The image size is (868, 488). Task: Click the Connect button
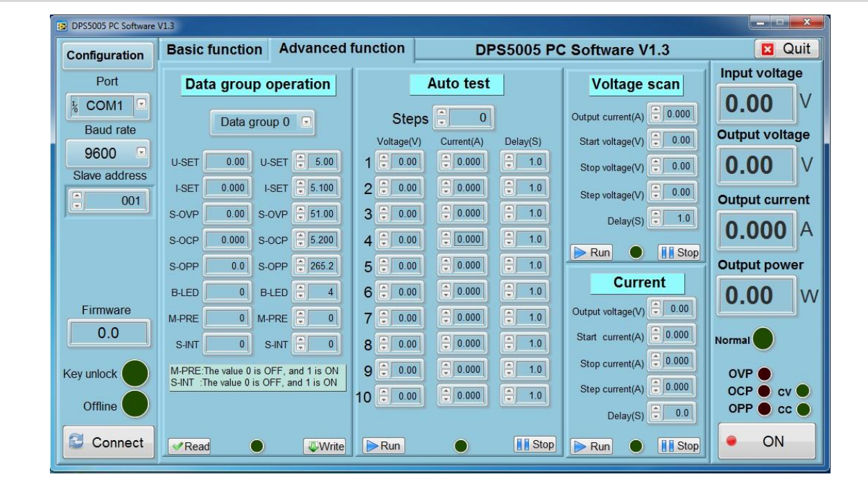click(107, 442)
